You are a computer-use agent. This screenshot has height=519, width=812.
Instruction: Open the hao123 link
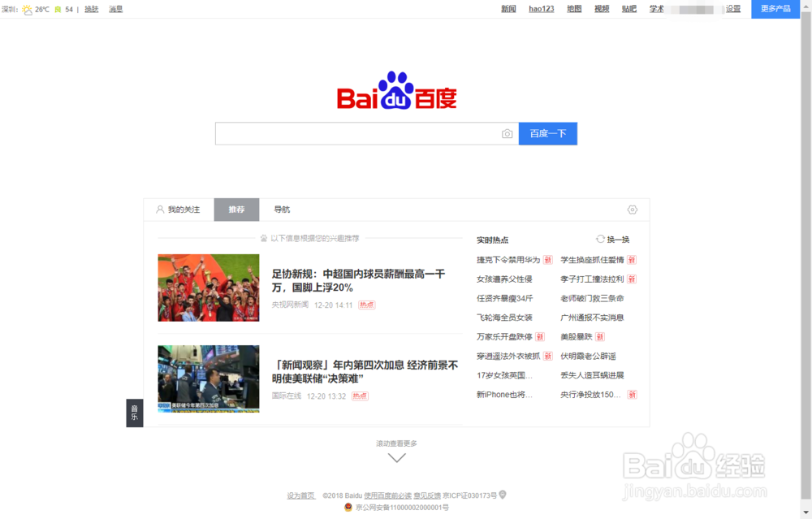tap(541, 9)
